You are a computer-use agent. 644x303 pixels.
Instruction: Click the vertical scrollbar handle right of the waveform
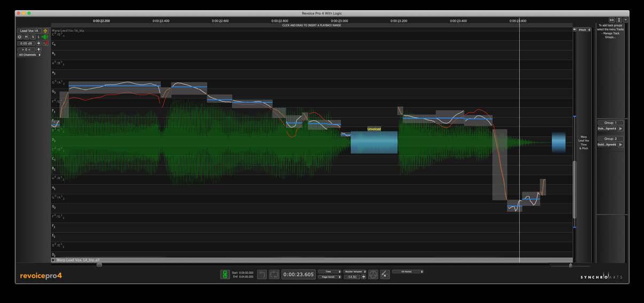pos(575,190)
